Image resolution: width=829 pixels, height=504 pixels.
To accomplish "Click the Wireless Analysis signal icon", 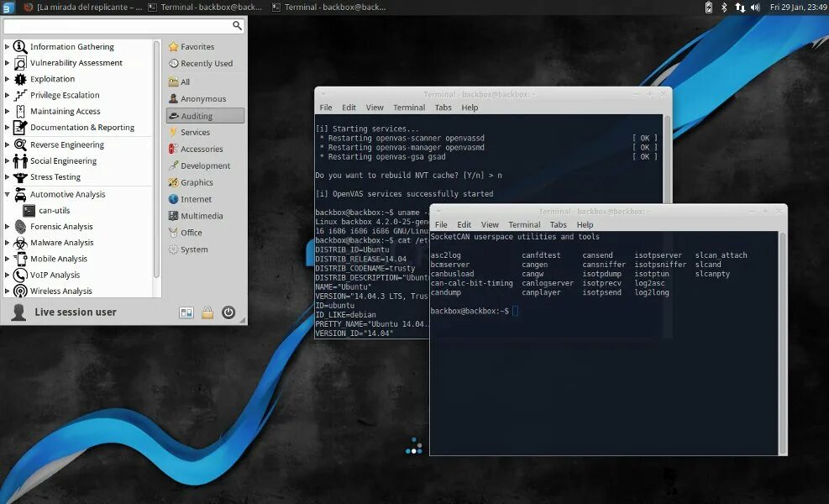I will point(20,291).
